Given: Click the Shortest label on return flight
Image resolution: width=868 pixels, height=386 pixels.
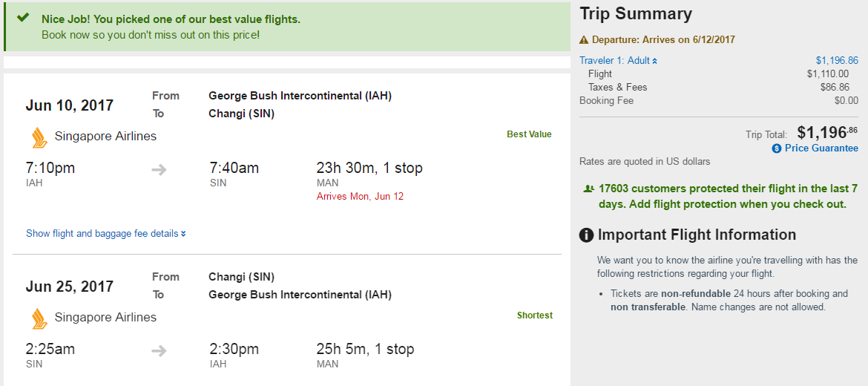Looking at the screenshot, I should pyautogui.click(x=534, y=315).
